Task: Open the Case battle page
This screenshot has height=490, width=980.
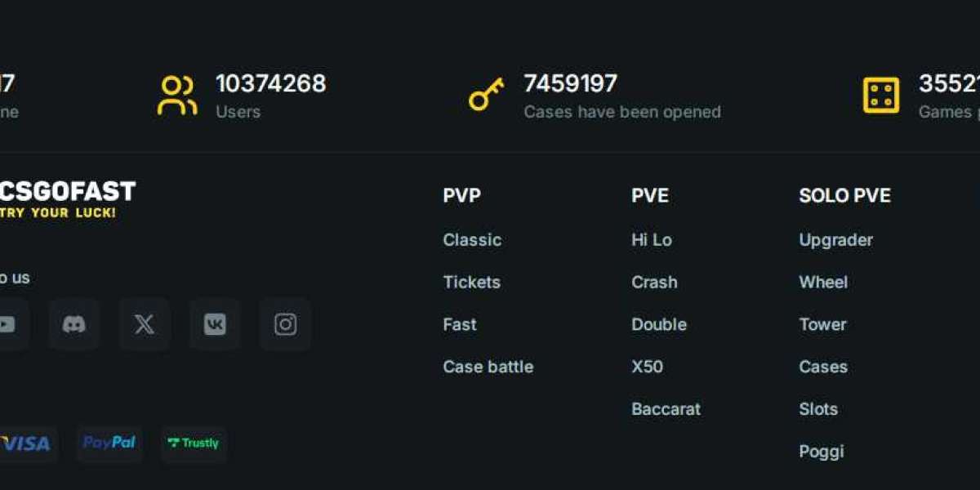Action: (x=488, y=367)
